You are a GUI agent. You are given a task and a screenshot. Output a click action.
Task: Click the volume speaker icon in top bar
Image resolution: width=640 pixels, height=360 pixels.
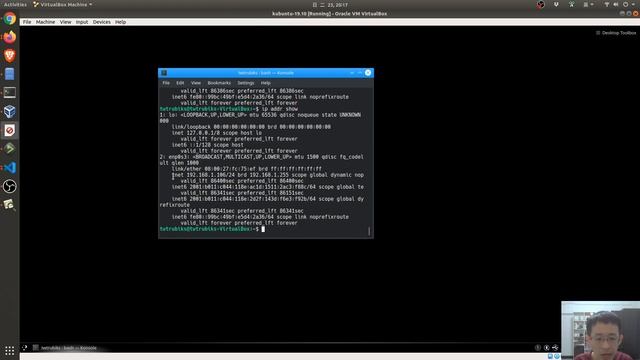[616, 4]
